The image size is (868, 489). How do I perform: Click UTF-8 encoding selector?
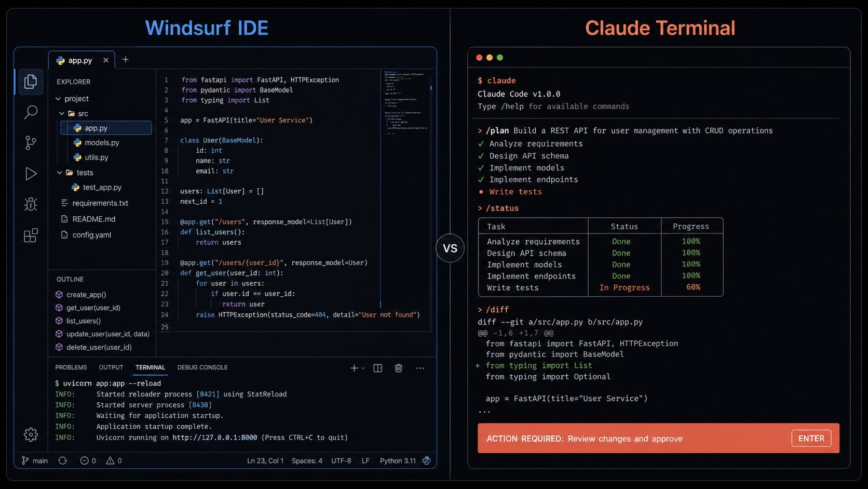coord(341,460)
